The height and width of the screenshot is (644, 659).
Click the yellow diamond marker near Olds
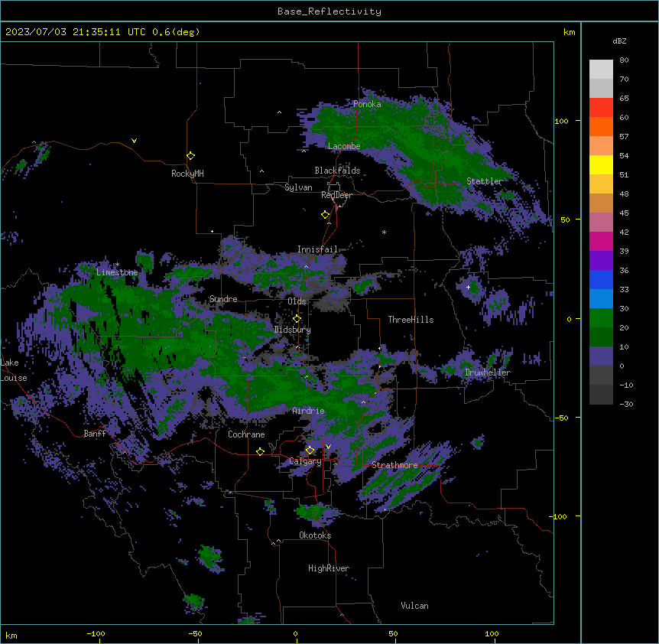click(297, 319)
